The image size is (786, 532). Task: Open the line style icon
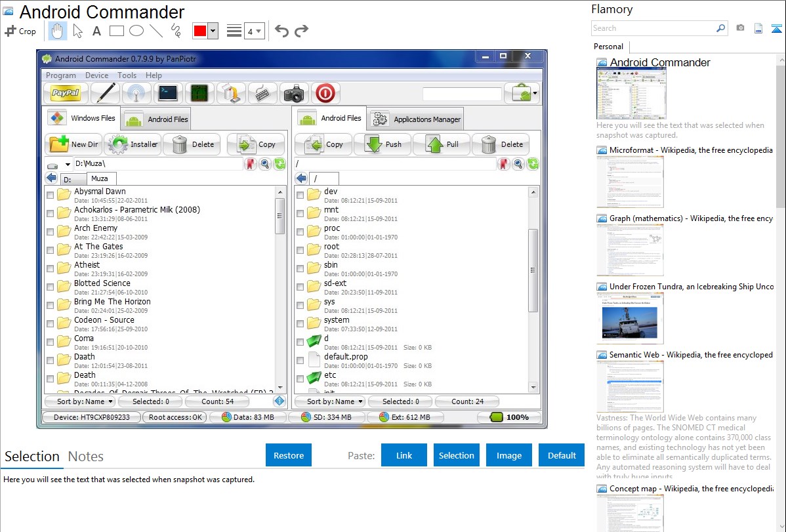coord(234,31)
